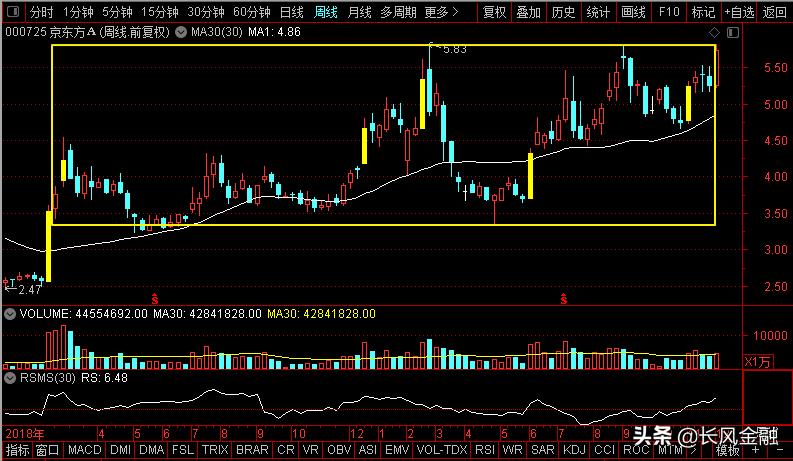793x461 pixels.
Task: Select the DMA indicator
Action: click(x=152, y=449)
